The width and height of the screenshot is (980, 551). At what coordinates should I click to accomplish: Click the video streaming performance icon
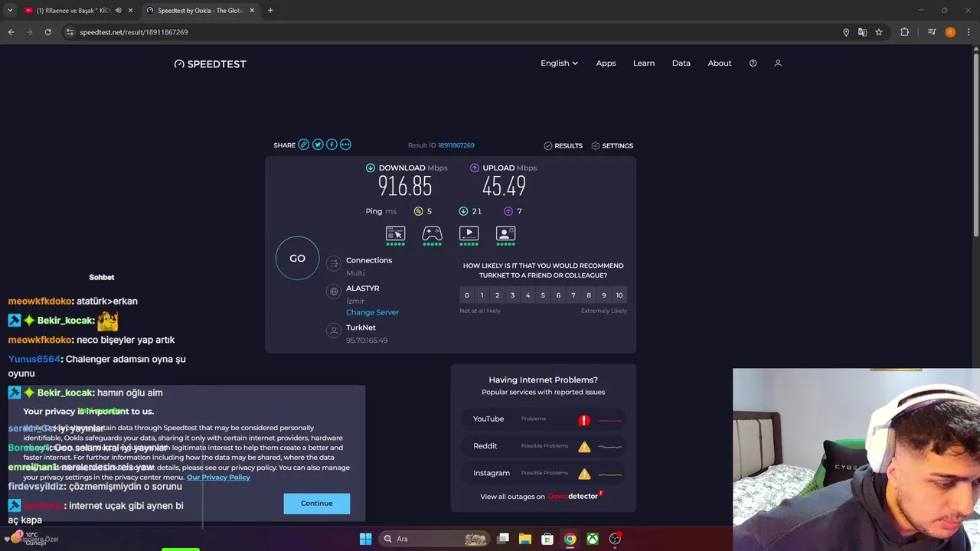pos(469,234)
